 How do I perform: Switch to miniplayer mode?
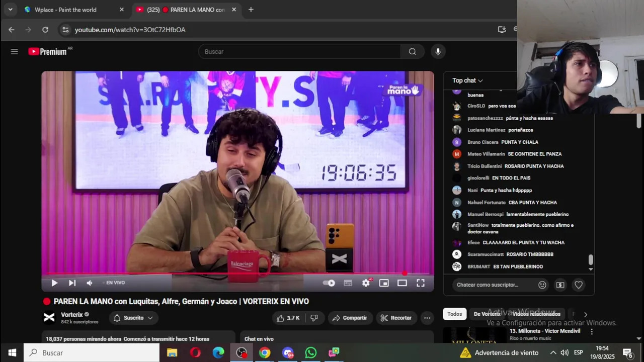384,283
